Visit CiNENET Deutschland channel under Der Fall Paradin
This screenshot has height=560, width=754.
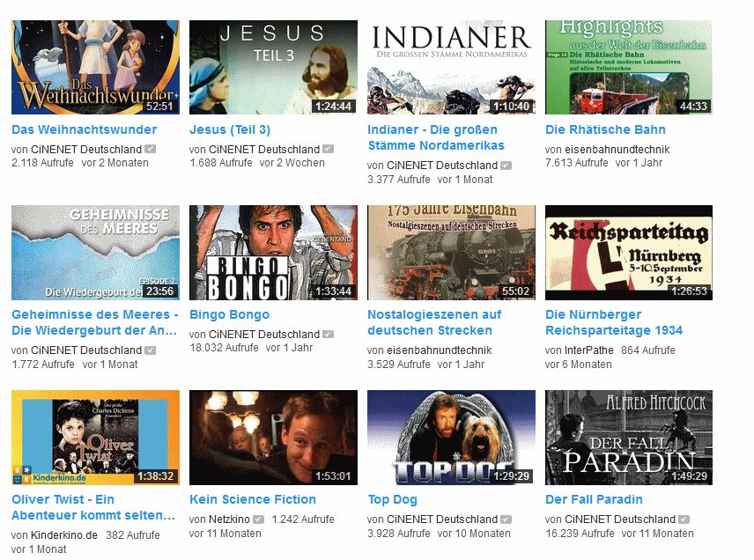(x=620, y=519)
